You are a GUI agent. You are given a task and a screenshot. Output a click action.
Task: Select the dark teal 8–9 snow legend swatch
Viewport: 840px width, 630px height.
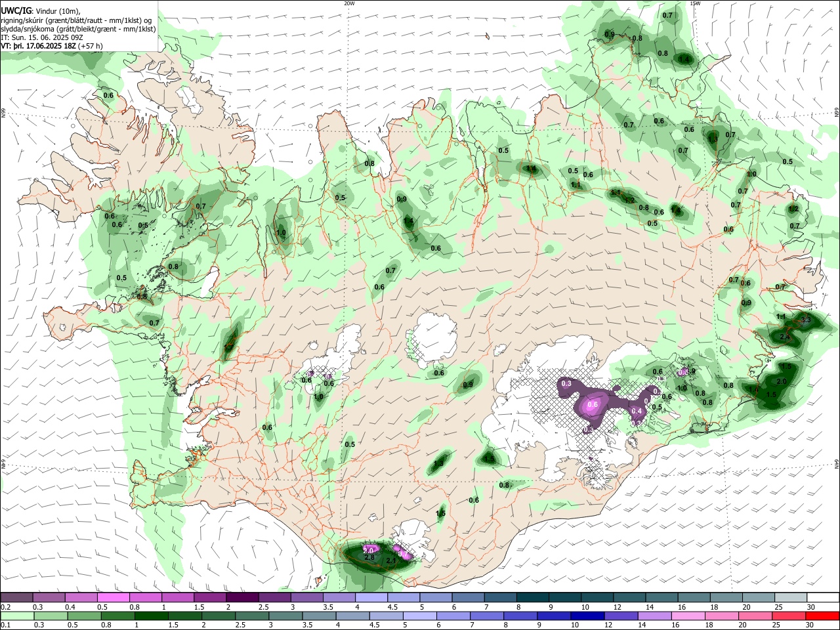point(532,597)
